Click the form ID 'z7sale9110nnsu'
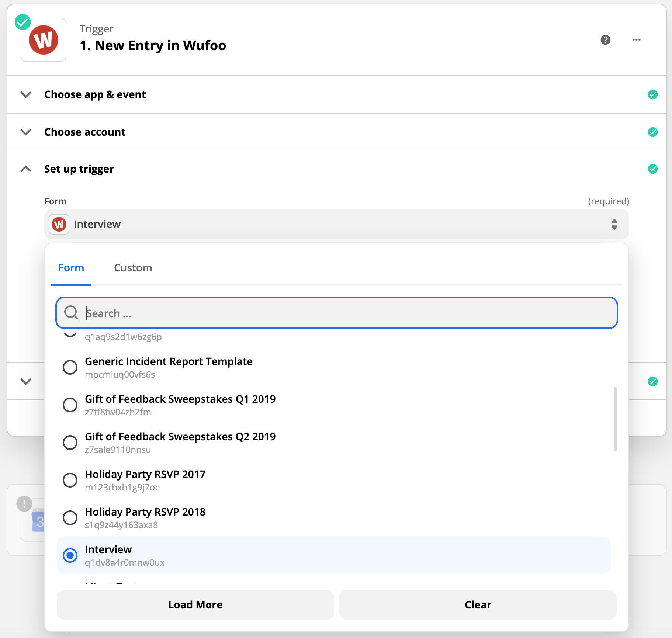Image resolution: width=672 pixels, height=638 pixels. [118, 450]
